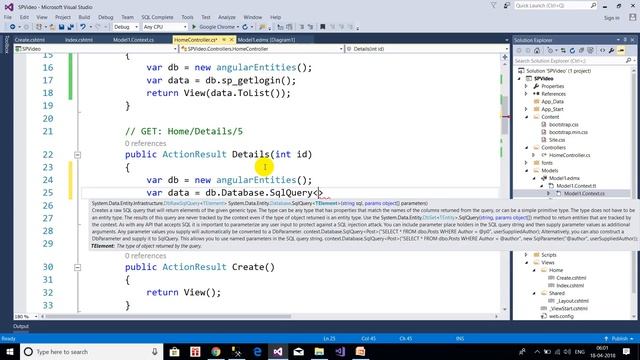Expand the Properties node in Solution Explorer

(x=526, y=86)
